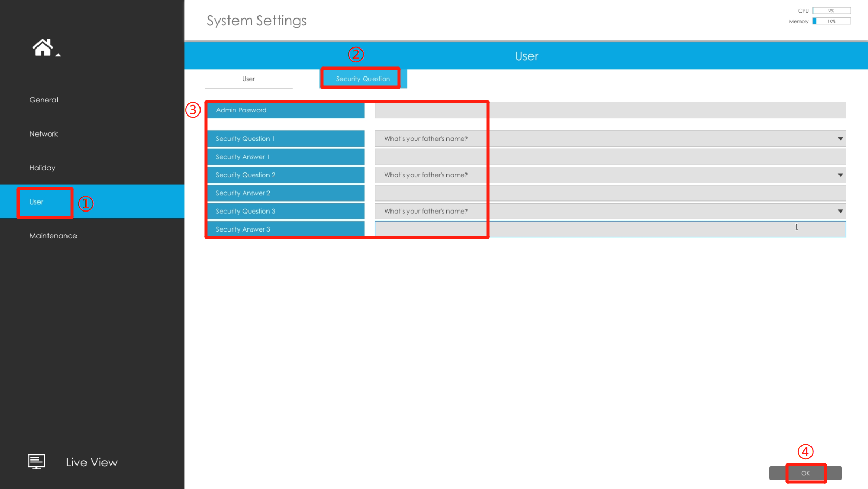Screen dimensions: 868x489
Task: Open the General settings menu
Action: tap(44, 100)
